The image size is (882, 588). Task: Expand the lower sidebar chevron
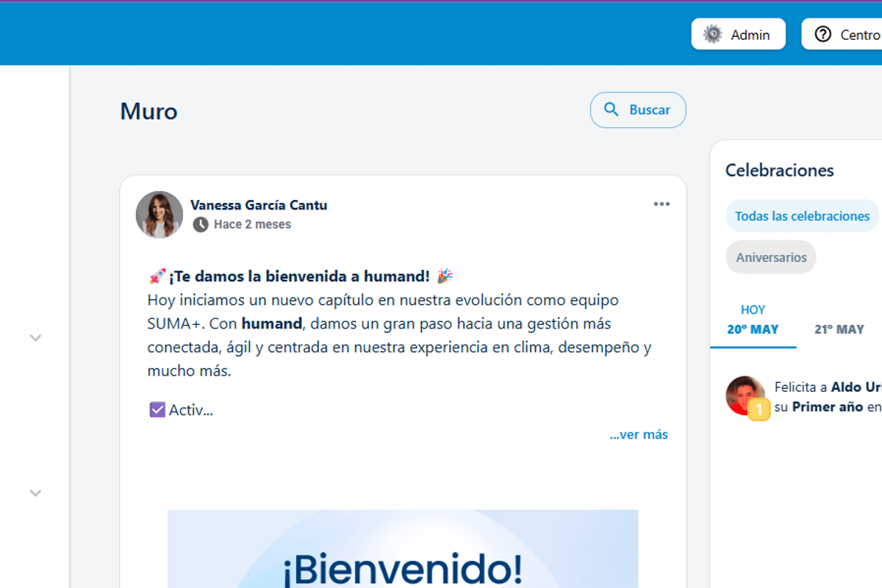pos(35,493)
